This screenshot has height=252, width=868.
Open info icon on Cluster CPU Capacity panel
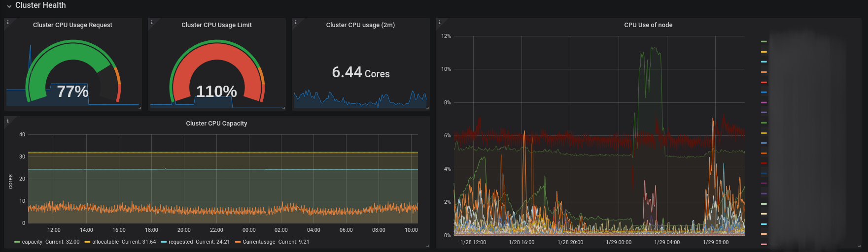coord(7,121)
